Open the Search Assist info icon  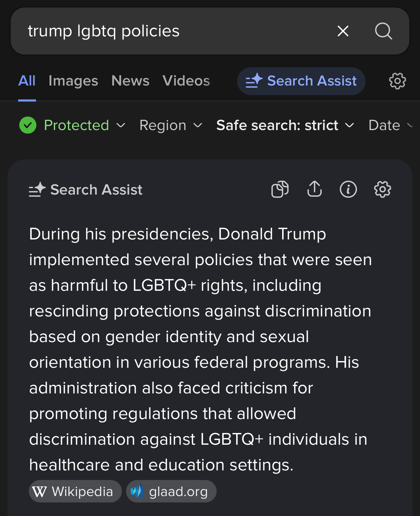[348, 189]
